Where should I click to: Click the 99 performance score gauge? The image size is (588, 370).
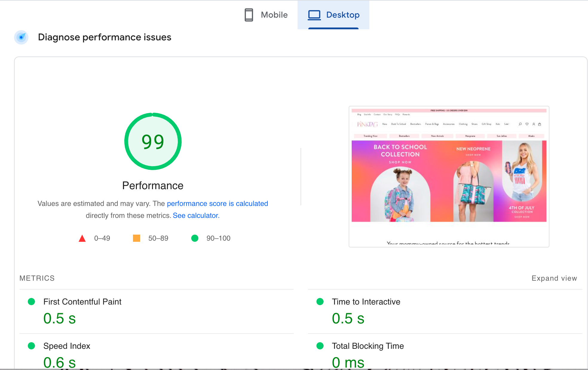coord(153,141)
